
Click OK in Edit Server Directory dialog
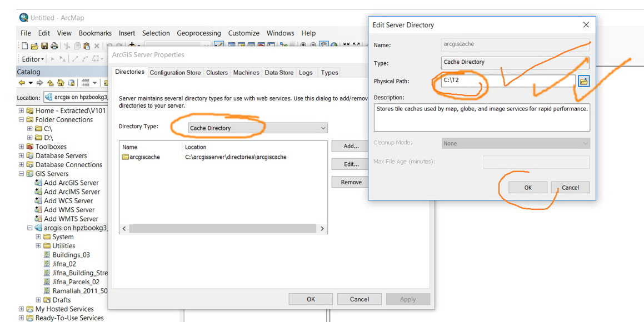point(528,188)
